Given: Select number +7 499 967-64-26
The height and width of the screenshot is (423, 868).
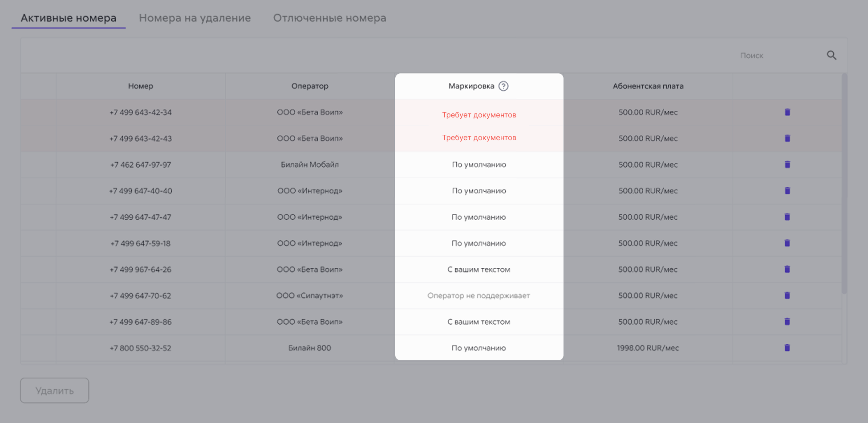Looking at the screenshot, I should 141,270.
